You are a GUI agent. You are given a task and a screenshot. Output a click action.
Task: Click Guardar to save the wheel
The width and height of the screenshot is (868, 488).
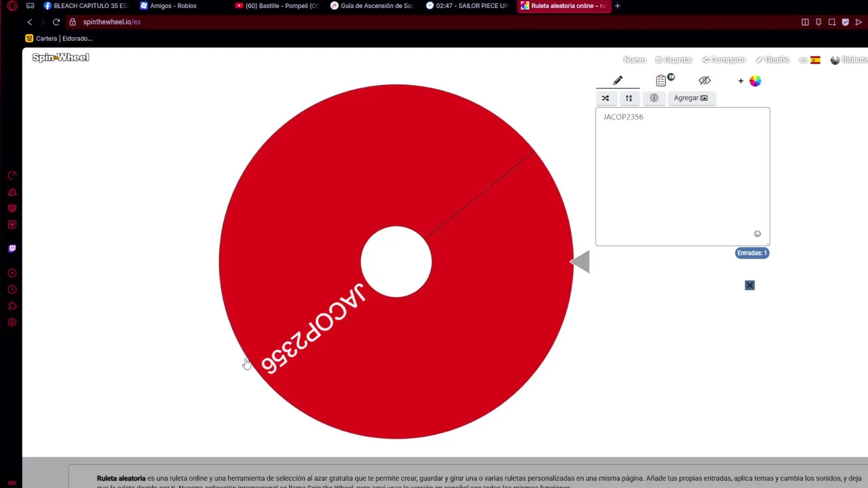click(673, 60)
